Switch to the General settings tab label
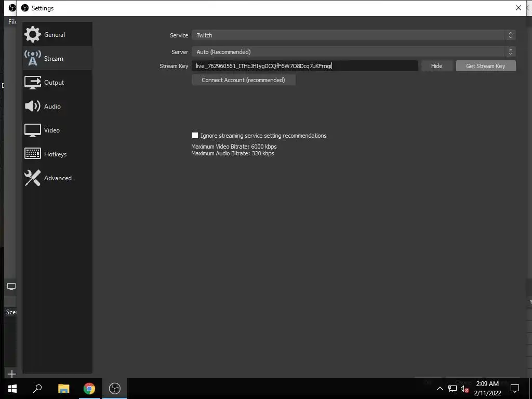 [54, 35]
